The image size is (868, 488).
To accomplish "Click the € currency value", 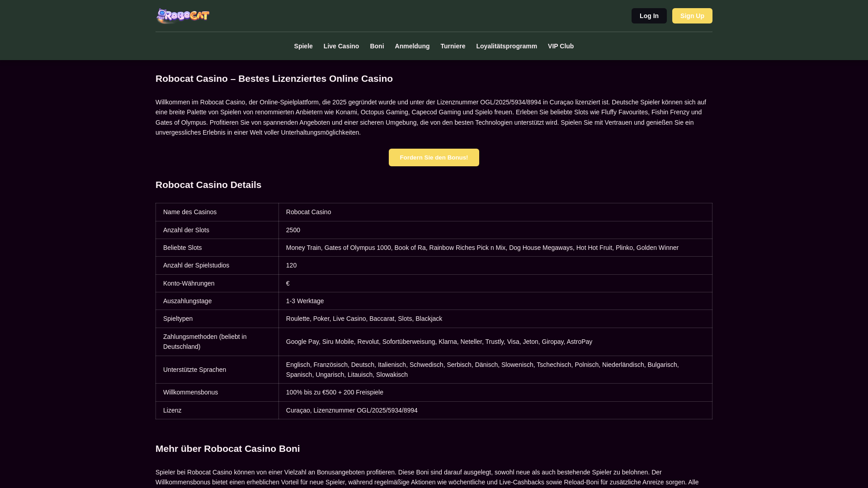I will (288, 283).
